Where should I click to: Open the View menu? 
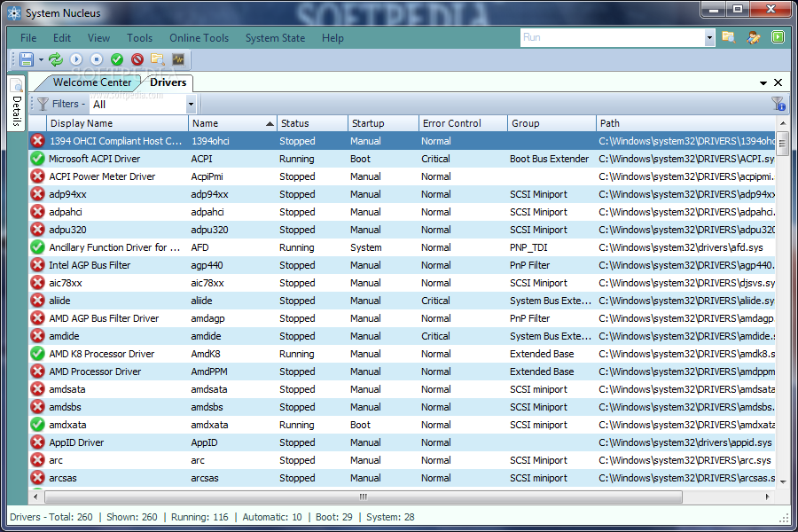tap(98, 38)
